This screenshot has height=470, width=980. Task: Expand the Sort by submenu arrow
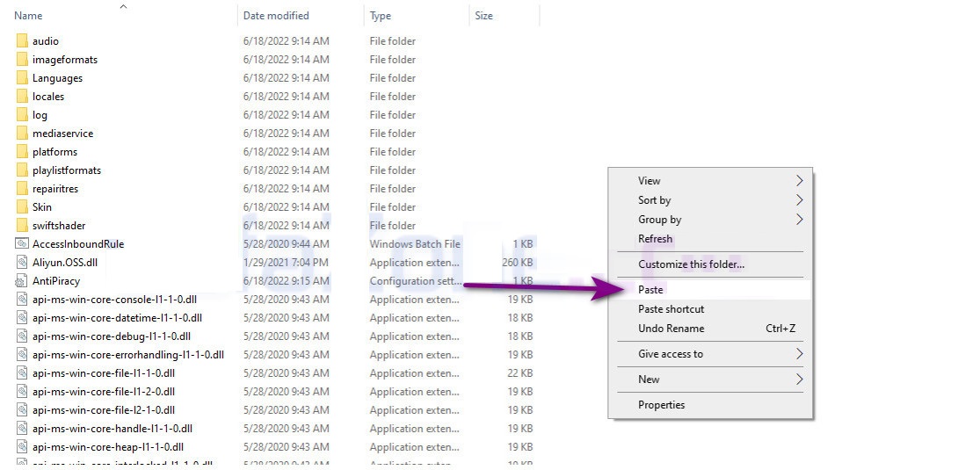799,200
